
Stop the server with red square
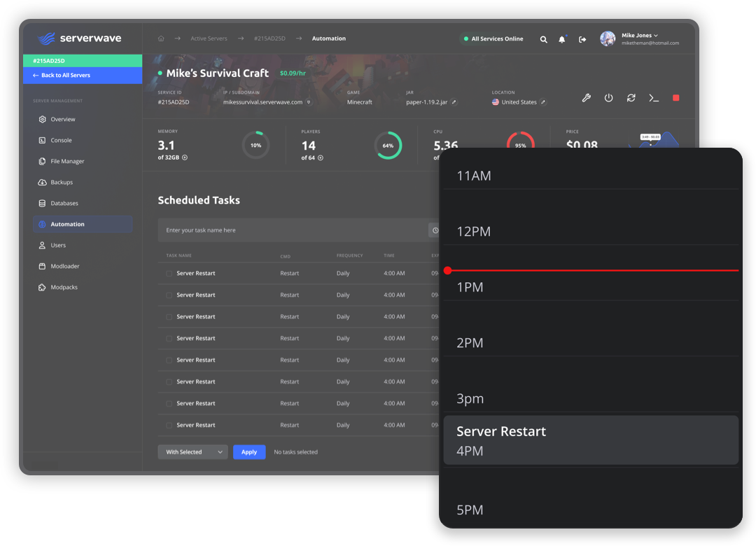(675, 98)
